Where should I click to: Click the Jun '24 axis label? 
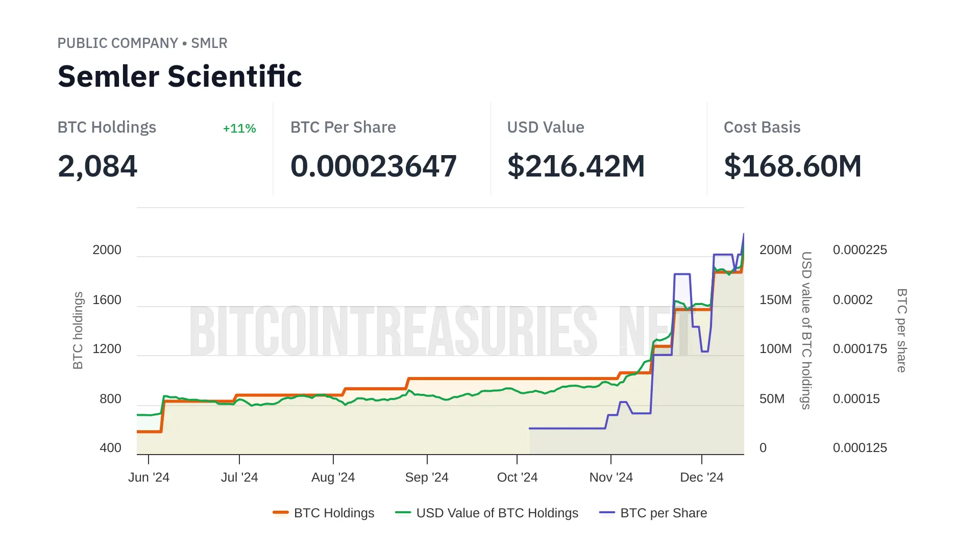[149, 478]
